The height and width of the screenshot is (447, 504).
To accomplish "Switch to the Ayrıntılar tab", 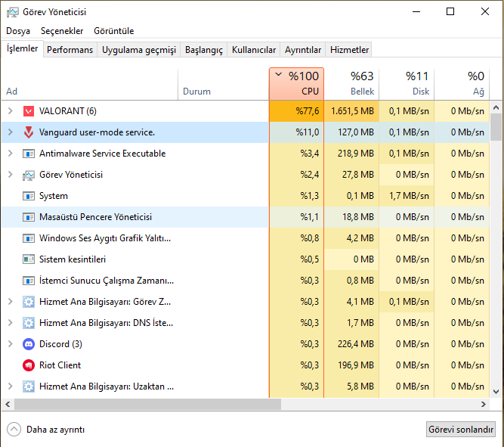I will (x=303, y=50).
